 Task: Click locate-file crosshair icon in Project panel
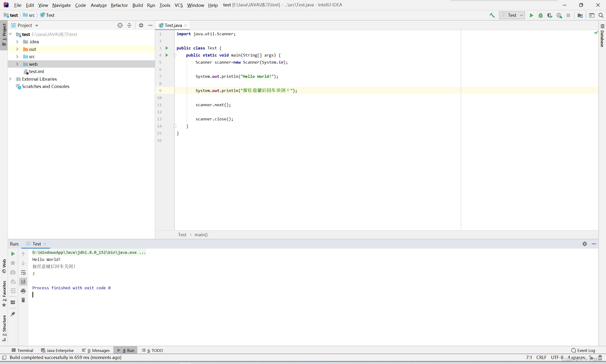120,25
